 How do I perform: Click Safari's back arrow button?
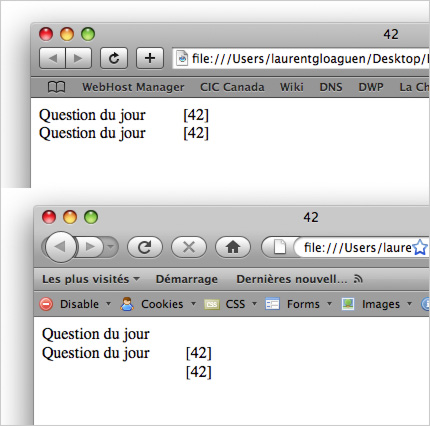pos(52,58)
